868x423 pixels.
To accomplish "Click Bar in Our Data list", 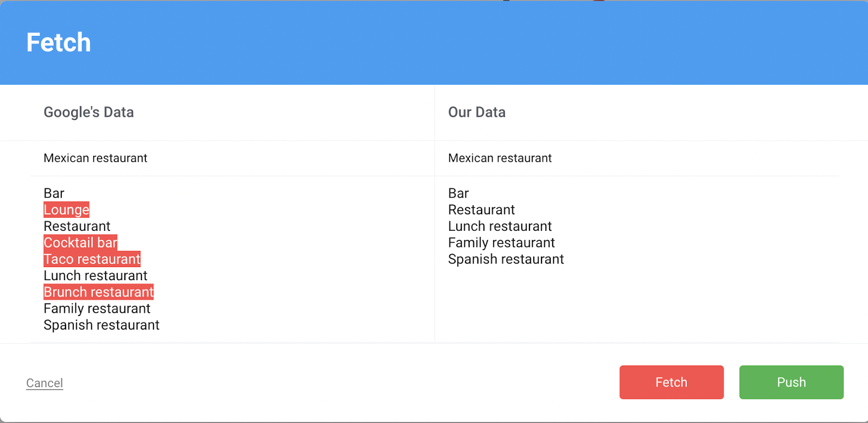I will (458, 193).
